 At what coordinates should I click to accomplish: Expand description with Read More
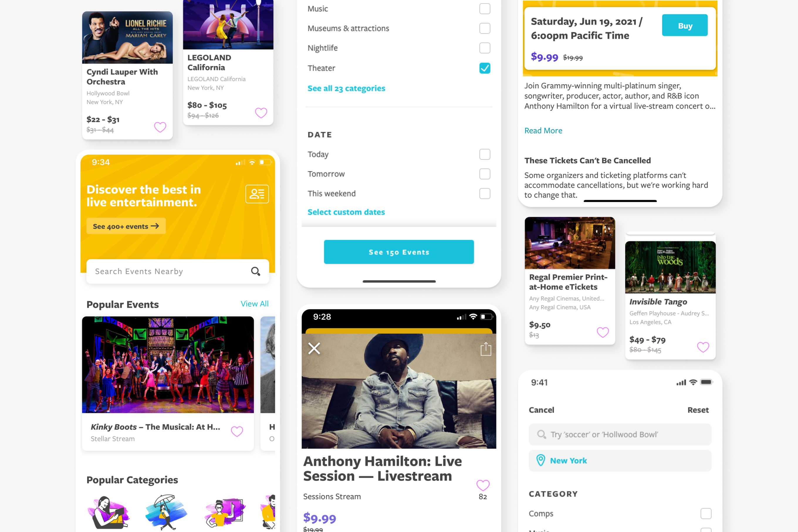(543, 131)
